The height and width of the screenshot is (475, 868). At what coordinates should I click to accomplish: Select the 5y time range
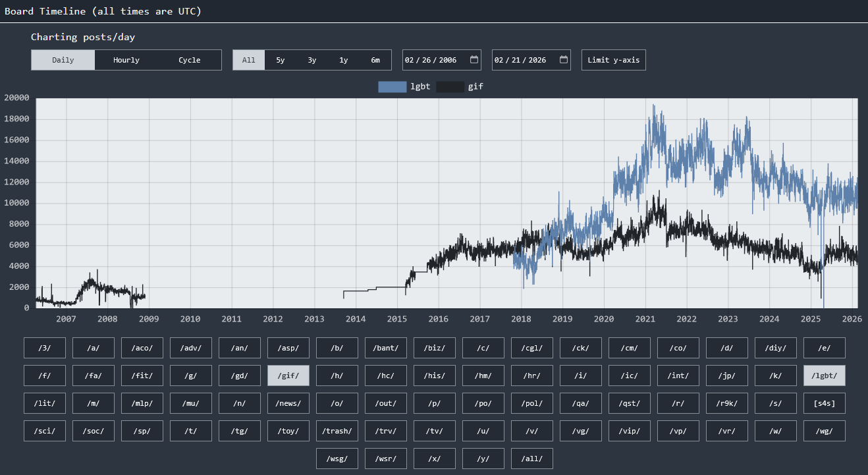[x=281, y=60]
